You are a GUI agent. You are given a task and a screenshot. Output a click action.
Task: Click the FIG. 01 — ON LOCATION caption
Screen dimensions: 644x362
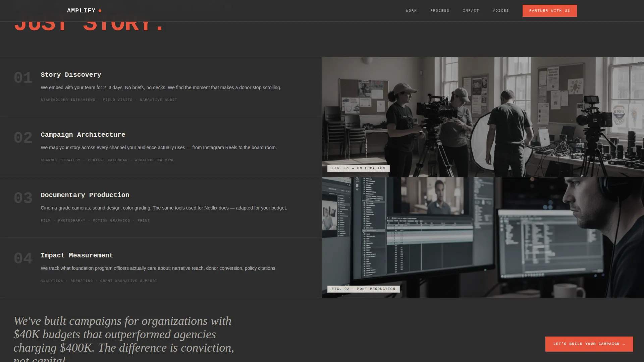(358, 168)
